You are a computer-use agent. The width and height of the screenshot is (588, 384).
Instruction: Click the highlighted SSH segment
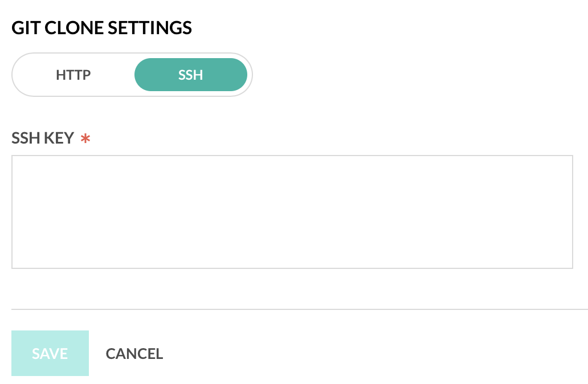click(x=190, y=75)
